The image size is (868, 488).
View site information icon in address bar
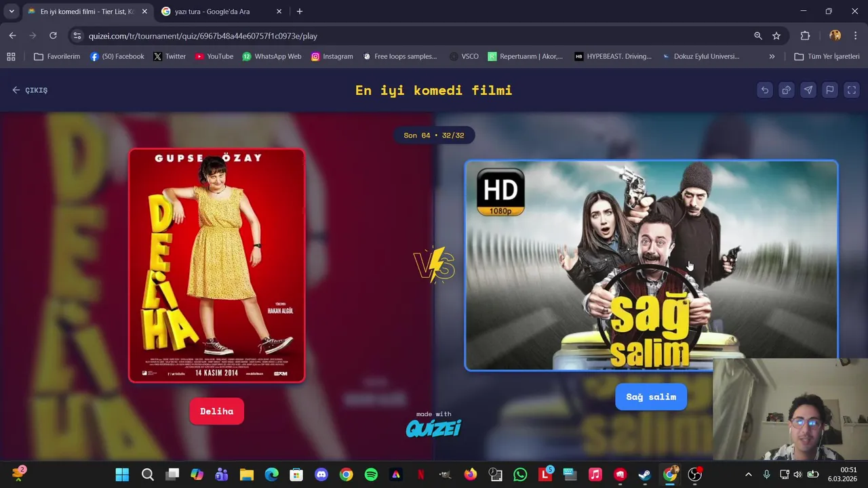coord(77,36)
